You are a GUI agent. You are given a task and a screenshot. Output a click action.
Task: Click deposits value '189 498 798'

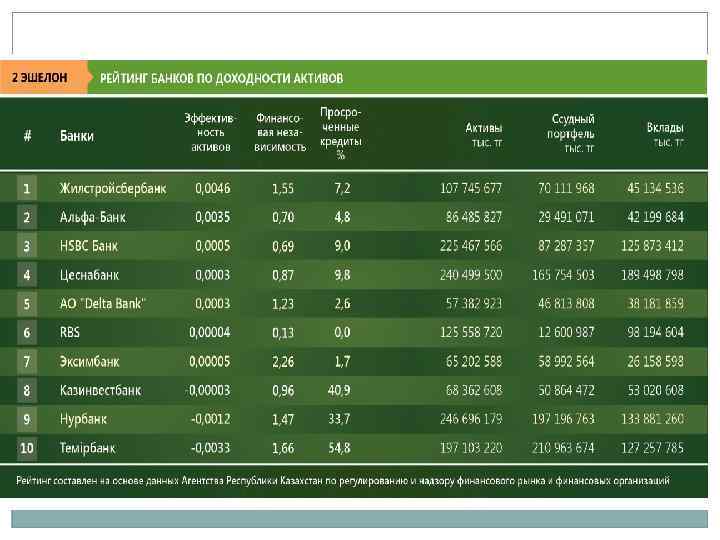652,275
